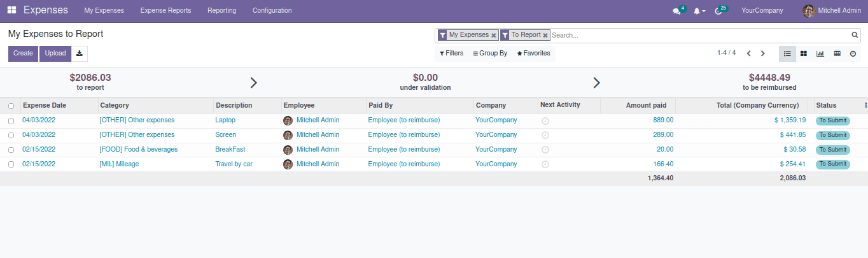868x258 pixels.
Task: Switch to kanban view
Action: click(804, 54)
